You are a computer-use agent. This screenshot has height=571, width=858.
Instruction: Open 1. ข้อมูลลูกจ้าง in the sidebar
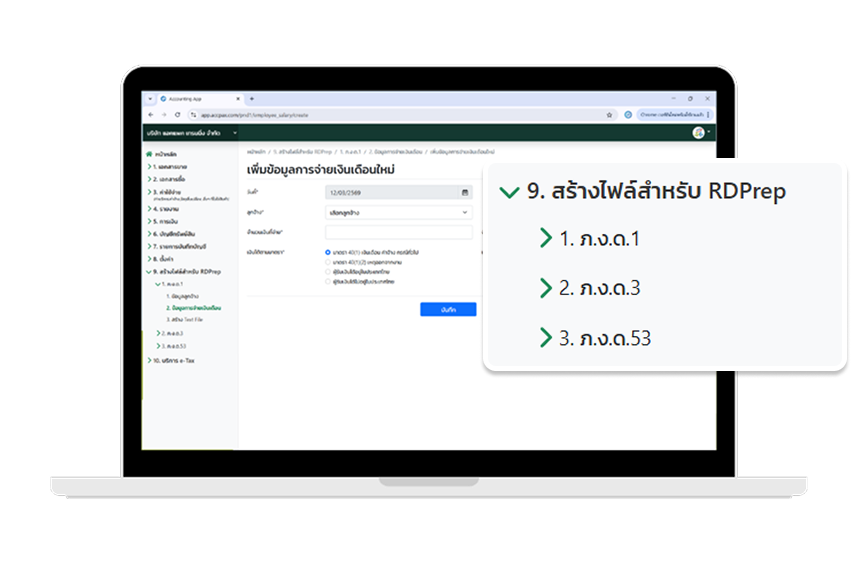pos(182,296)
